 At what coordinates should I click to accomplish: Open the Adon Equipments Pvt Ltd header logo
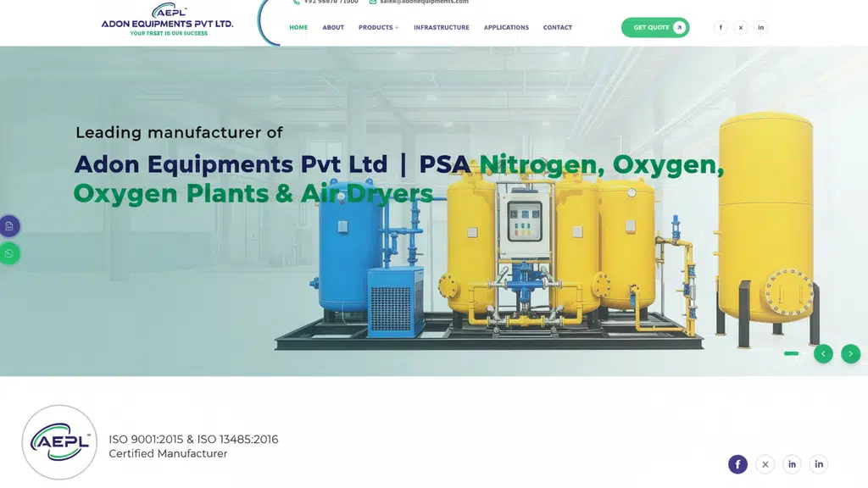click(x=167, y=20)
